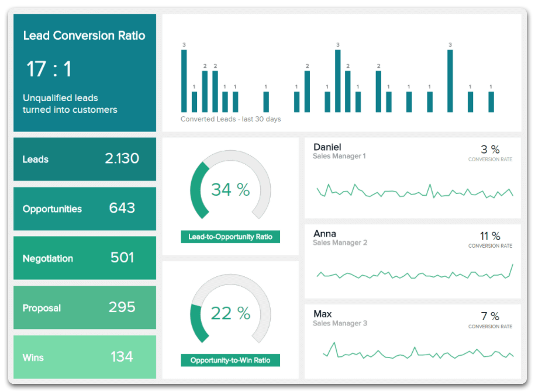Click Daniel's 3 % conversion rate value

490,150
